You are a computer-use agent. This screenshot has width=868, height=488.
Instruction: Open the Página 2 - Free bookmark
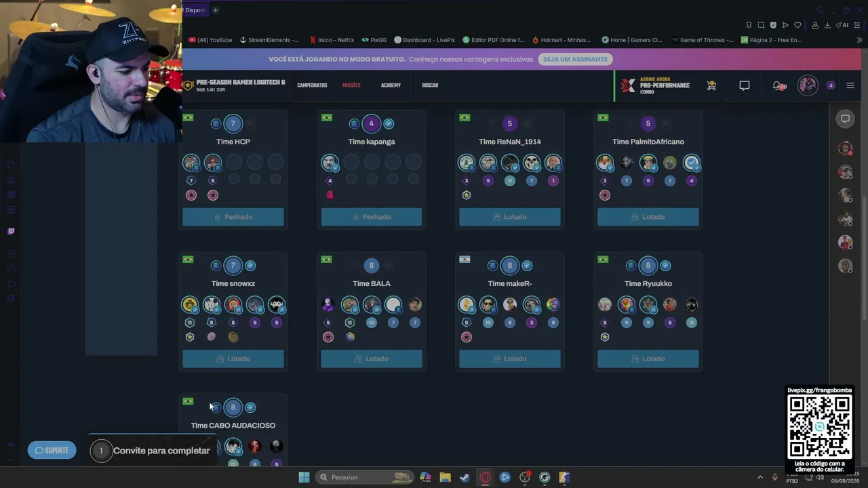[x=772, y=40]
